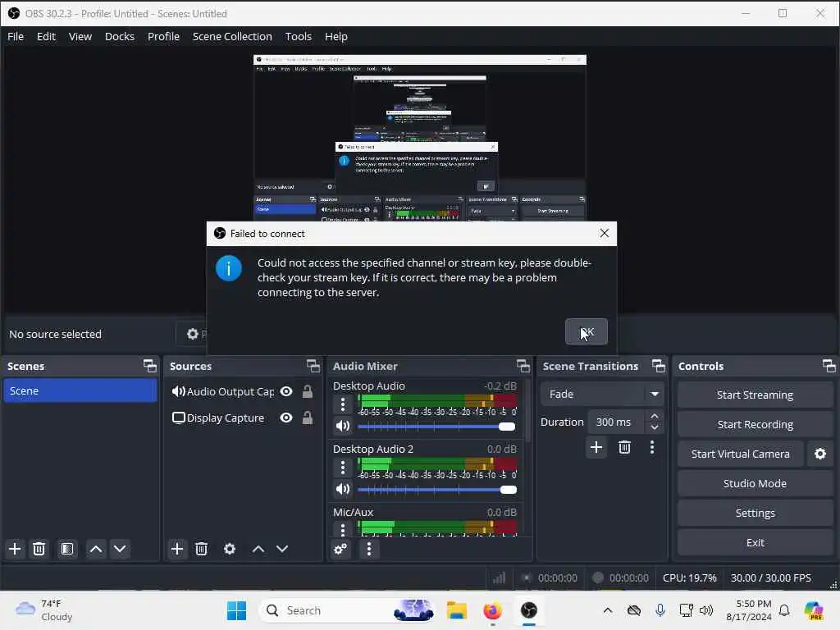Click Start Recording button
This screenshot has height=630, width=840.
pyautogui.click(x=755, y=424)
